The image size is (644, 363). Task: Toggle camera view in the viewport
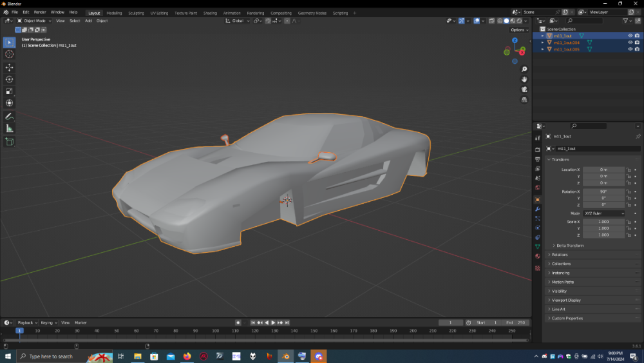524,90
